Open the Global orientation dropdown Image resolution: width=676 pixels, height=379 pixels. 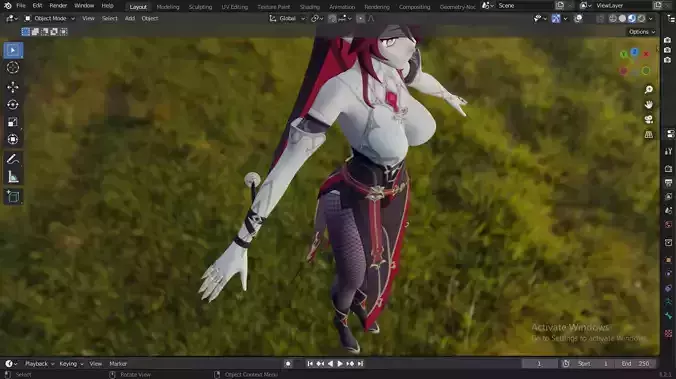[287, 19]
